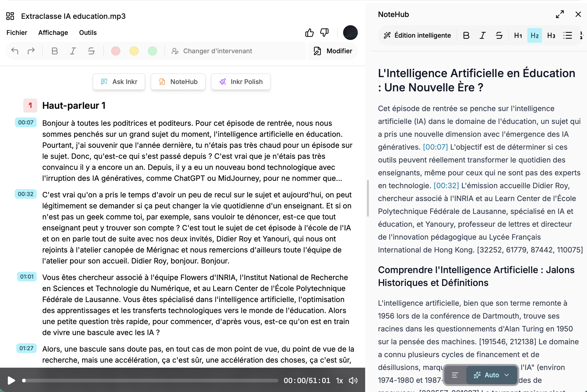Mute audio with the speaker icon
Viewport: 587px width, 392px height.
(x=353, y=381)
